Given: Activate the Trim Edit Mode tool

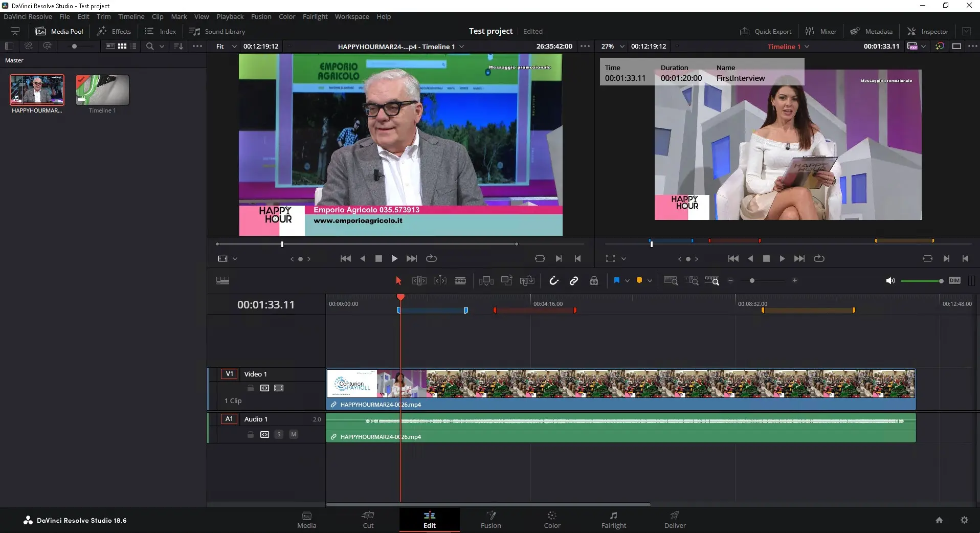Looking at the screenshot, I should pos(419,280).
